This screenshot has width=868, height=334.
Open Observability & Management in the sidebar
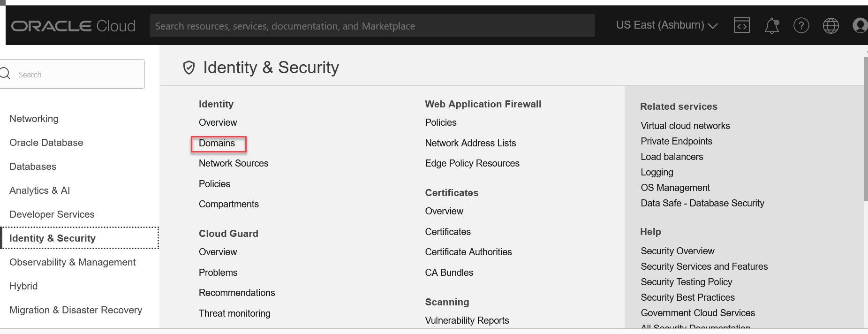(73, 262)
